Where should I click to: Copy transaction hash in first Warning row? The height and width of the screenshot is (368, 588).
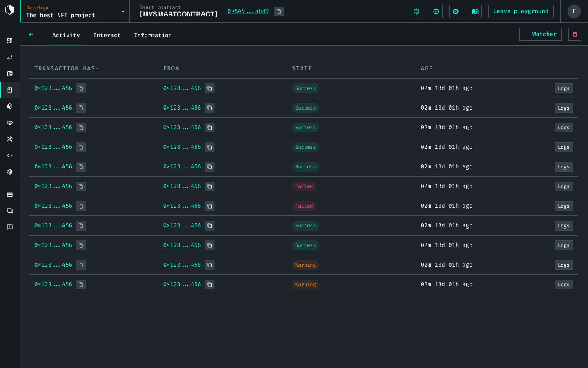click(x=81, y=265)
